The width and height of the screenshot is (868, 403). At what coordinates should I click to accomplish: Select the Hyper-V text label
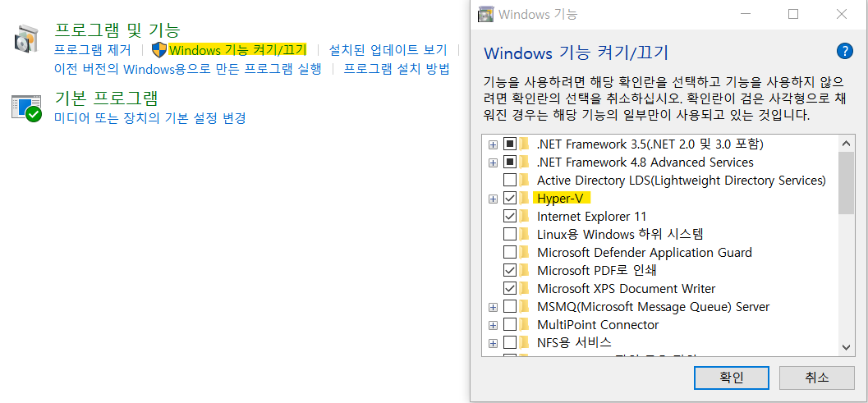pyautogui.click(x=560, y=198)
